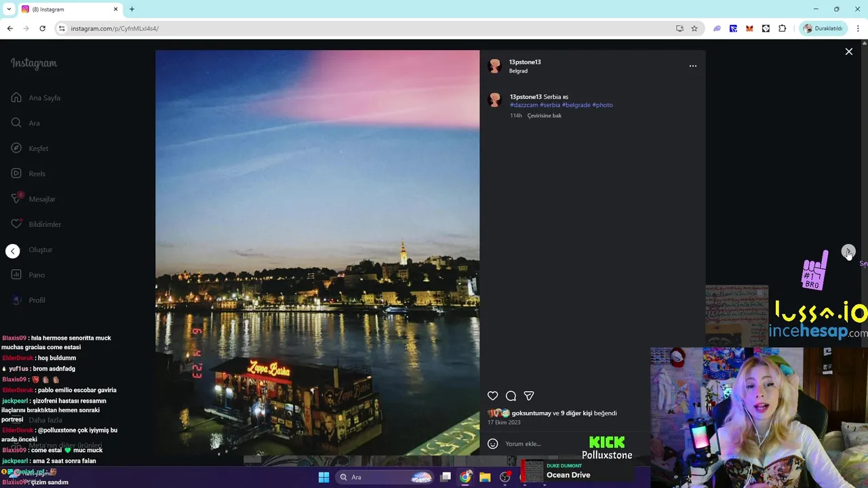Open File Explorer from taskbar

coord(485,477)
